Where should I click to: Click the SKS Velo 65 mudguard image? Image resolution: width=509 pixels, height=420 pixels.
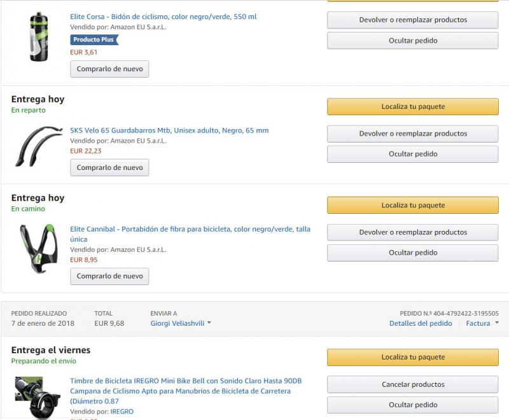[39, 146]
